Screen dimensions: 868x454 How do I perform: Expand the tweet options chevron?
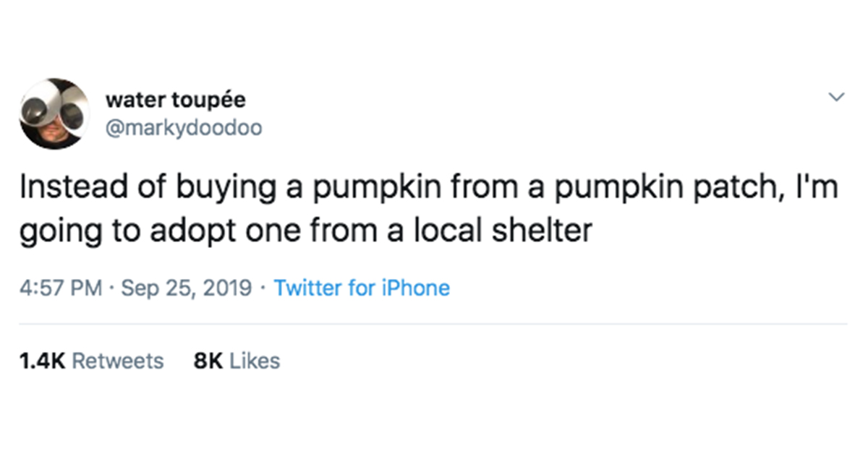coord(837,97)
